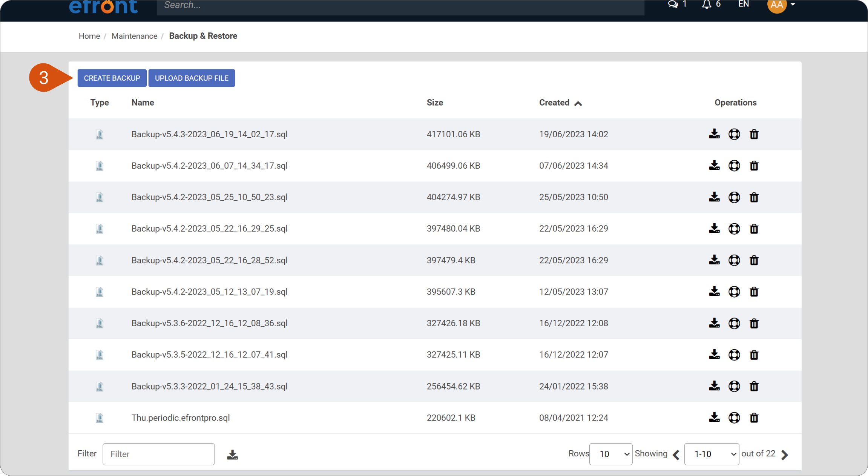
Task: Go to Maintenance breadcrumb
Action: 135,36
